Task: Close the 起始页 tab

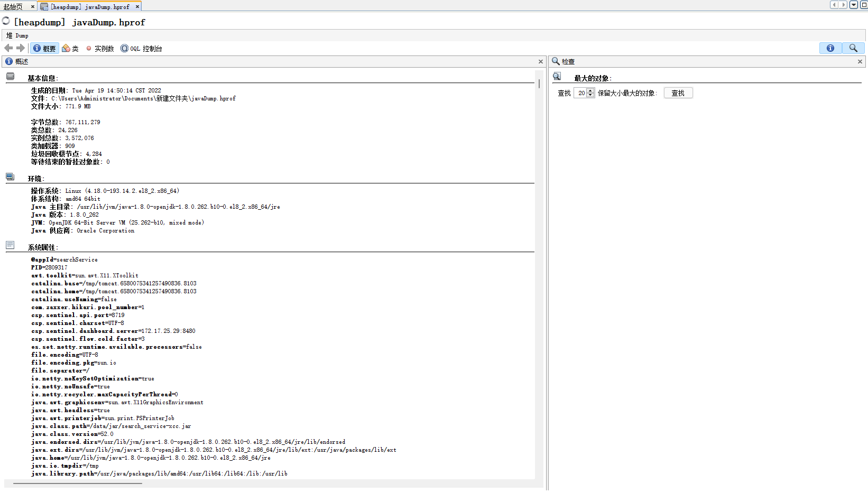Action: pos(33,6)
